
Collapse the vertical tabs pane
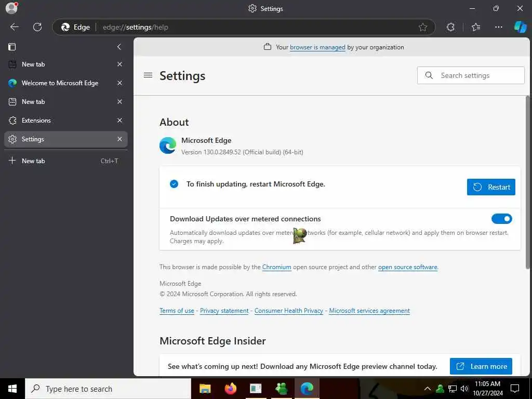pyautogui.click(x=119, y=47)
